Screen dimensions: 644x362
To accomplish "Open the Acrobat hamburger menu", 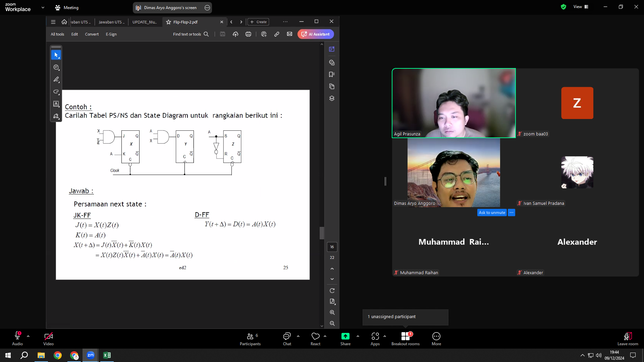I will pyautogui.click(x=53, y=22).
